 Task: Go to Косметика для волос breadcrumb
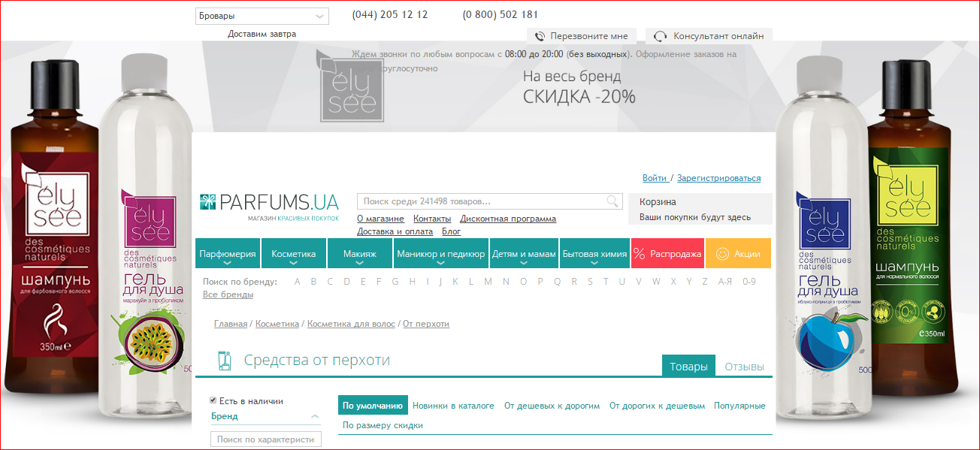point(351,324)
